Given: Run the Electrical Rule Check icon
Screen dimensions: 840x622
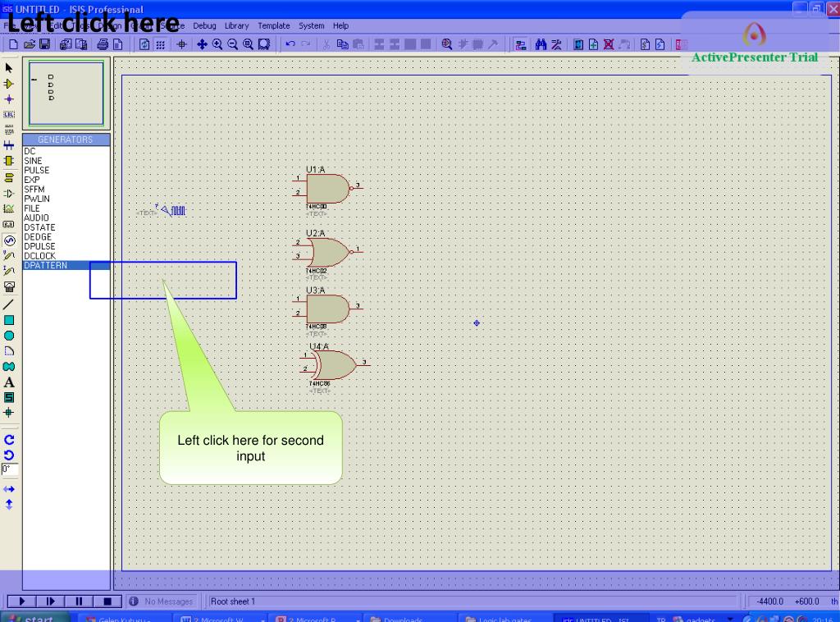Looking at the screenshot, I should [x=660, y=44].
